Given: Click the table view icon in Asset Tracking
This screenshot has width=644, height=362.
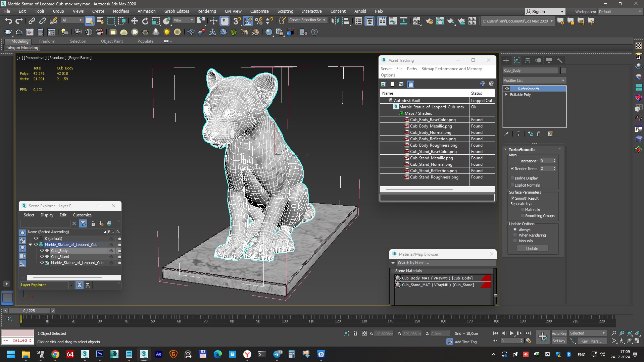Looking at the screenshot, I should [x=411, y=84].
